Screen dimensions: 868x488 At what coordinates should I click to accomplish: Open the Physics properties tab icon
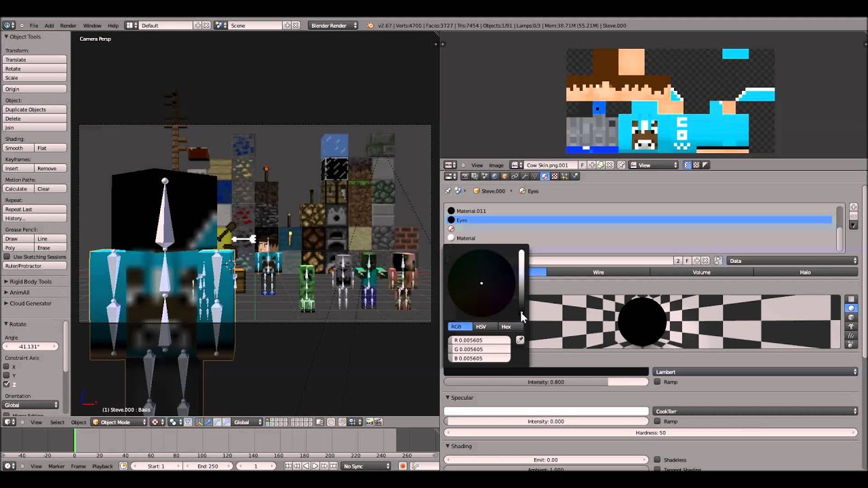pos(575,176)
